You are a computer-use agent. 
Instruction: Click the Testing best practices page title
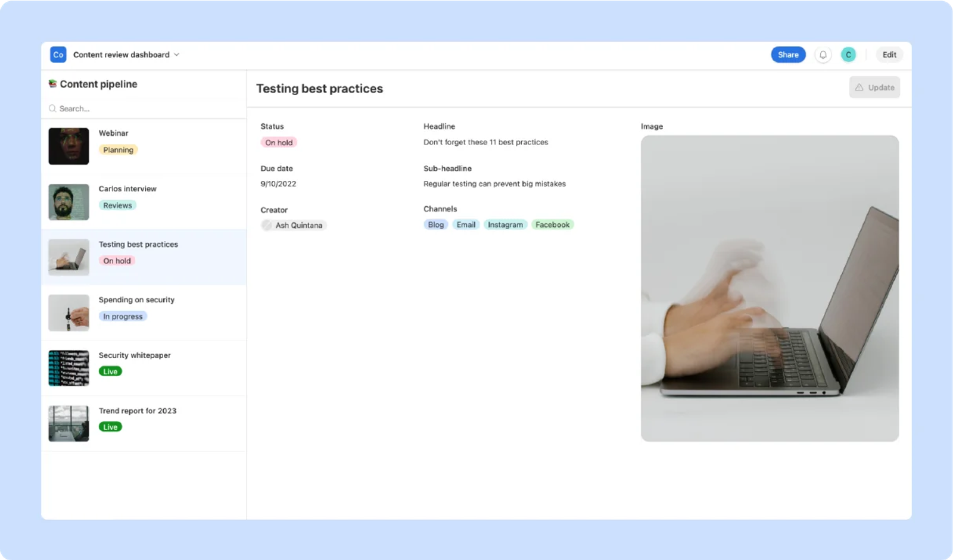(x=320, y=89)
